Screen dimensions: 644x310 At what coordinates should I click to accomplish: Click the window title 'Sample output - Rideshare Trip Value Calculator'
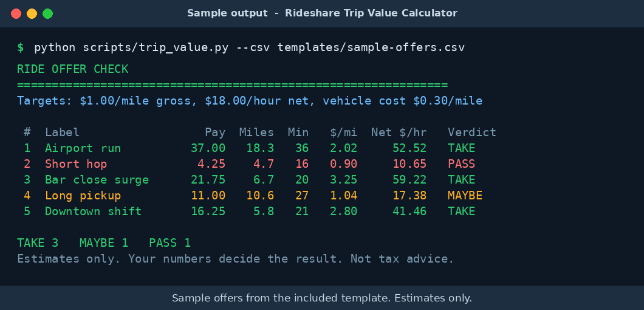[322, 13]
